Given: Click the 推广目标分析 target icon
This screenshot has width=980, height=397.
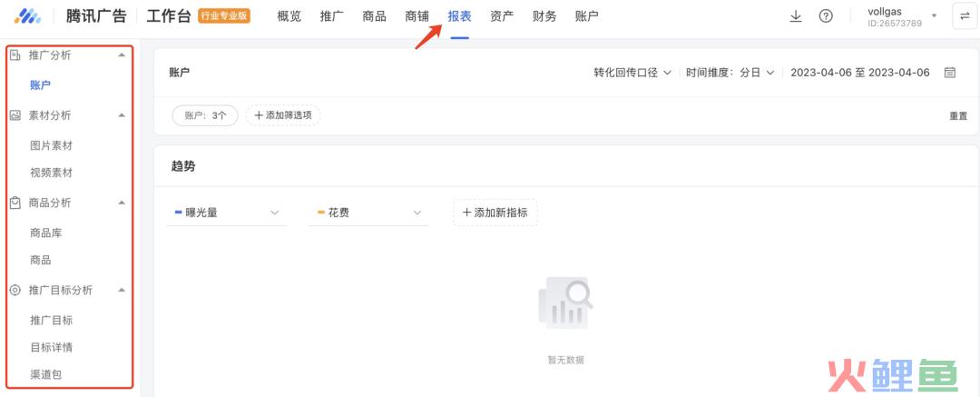Looking at the screenshot, I should (x=15, y=290).
